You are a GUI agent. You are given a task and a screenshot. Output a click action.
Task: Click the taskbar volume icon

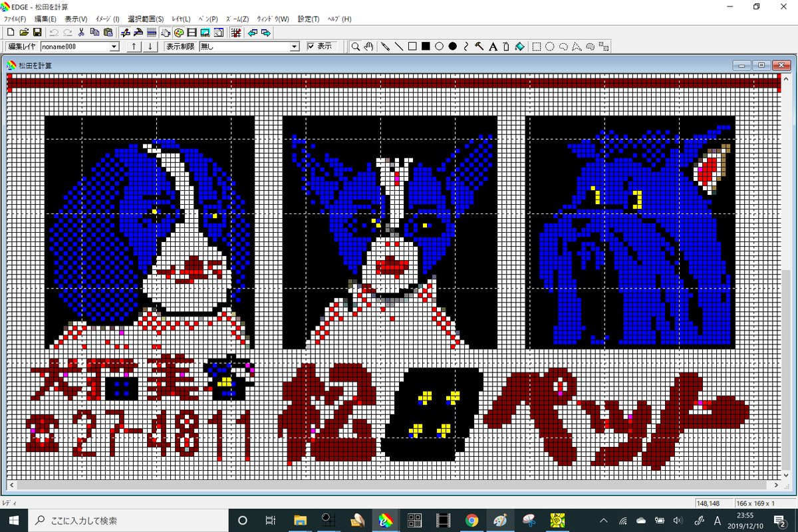coord(678,519)
